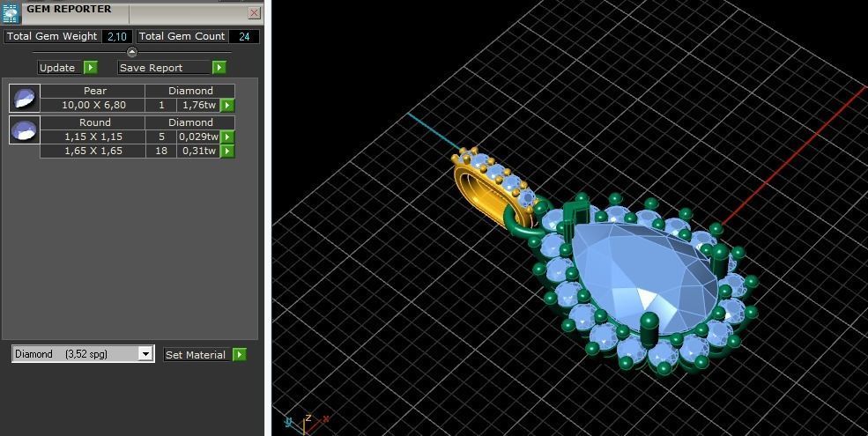Click the Total Gem Count value 24

[243, 36]
